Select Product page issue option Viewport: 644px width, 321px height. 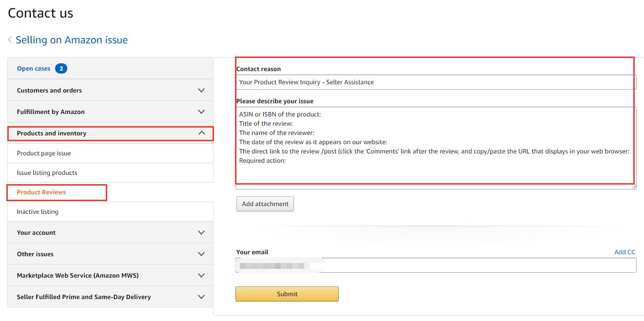point(44,153)
